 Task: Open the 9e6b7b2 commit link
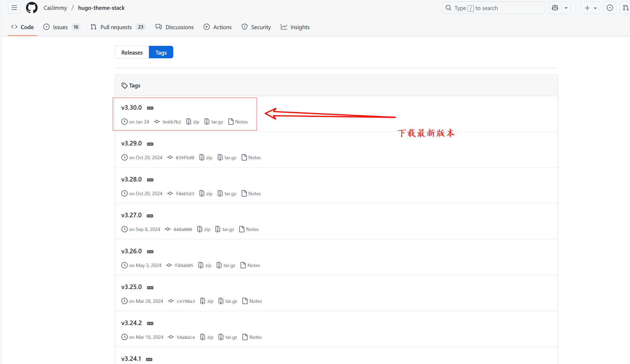pos(171,122)
